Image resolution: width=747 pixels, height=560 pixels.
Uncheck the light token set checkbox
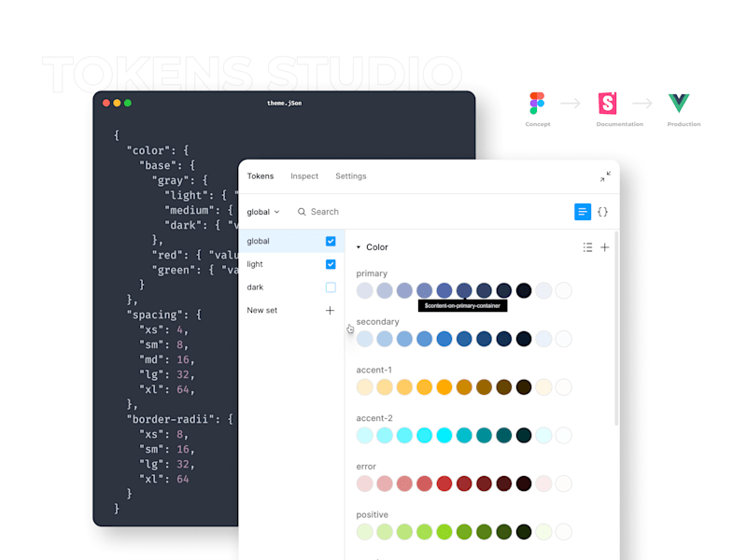(331, 264)
